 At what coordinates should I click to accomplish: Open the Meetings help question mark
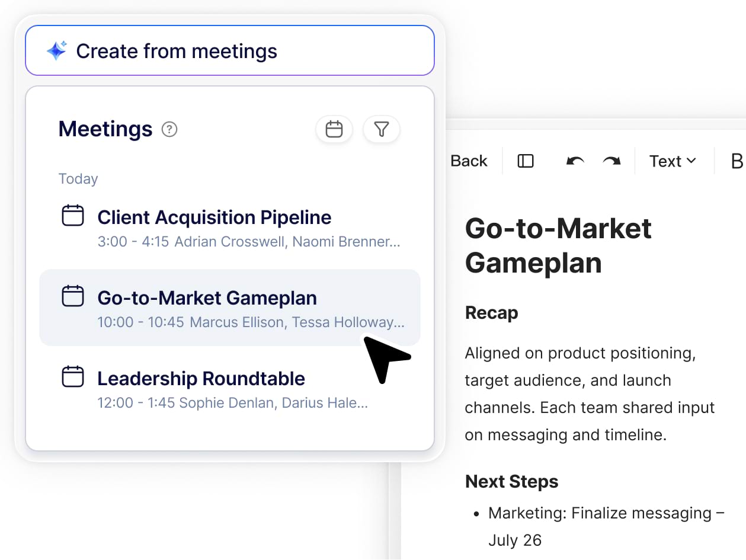click(x=169, y=129)
